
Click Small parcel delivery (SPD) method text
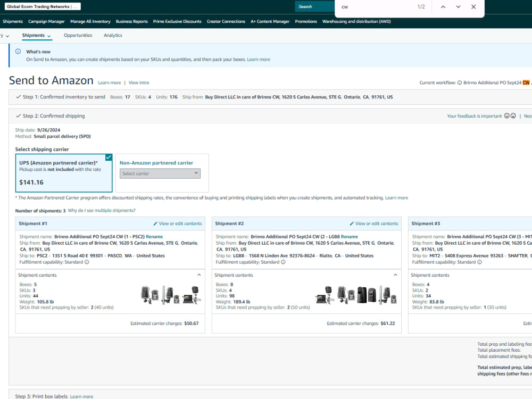pos(62,136)
